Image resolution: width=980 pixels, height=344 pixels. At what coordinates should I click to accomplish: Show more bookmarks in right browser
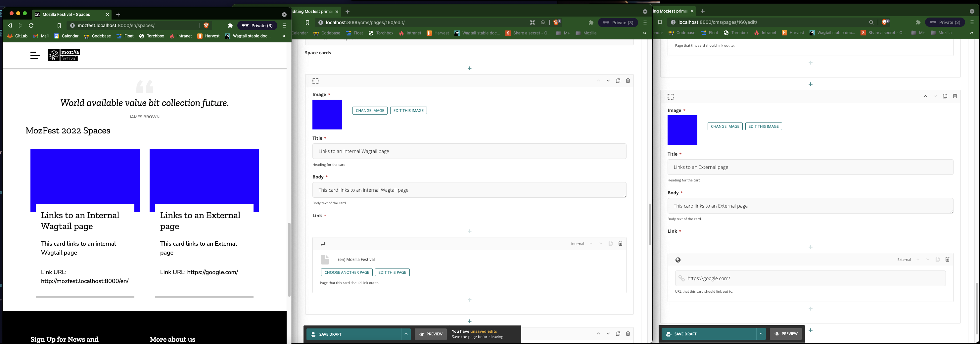pyautogui.click(x=971, y=33)
